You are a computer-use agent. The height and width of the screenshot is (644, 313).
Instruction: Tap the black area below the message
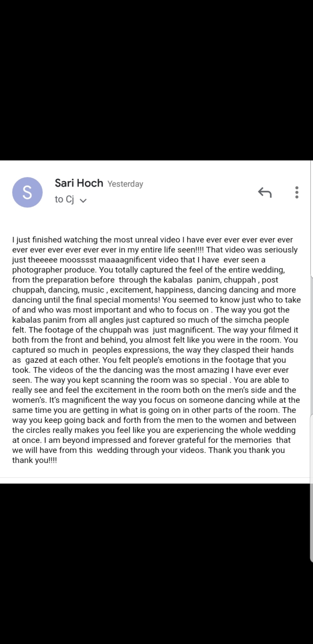(x=156, y=564)
